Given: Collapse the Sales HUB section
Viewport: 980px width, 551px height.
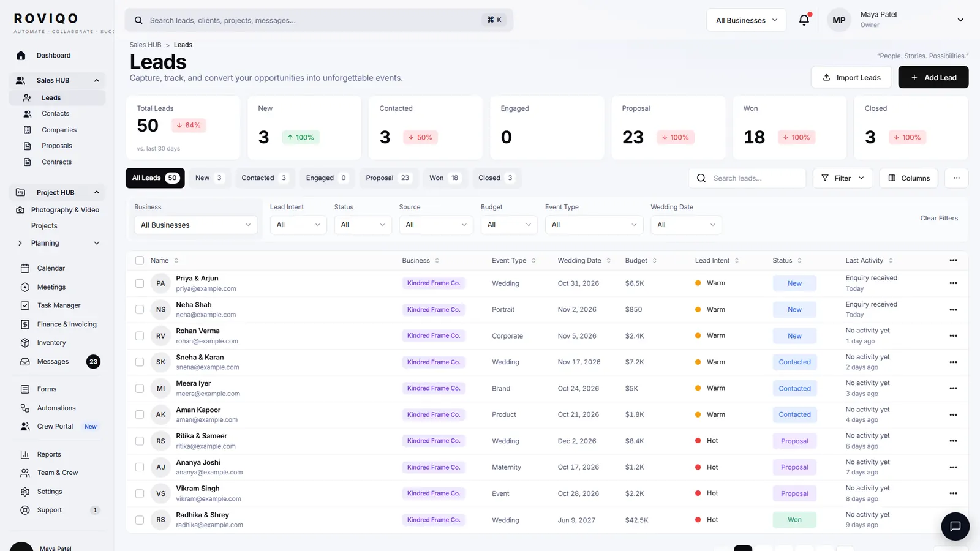Looking at the screenshot, I should tap(96, 80).
